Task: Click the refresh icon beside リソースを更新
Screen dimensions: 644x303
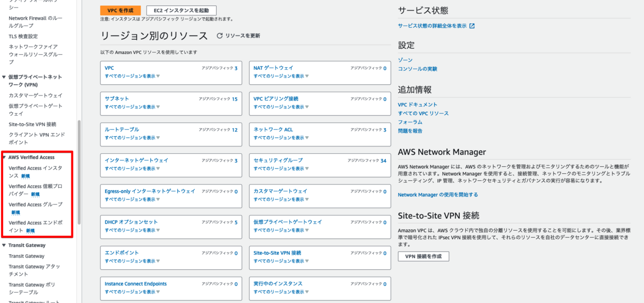Action: [x=219, y=35]
